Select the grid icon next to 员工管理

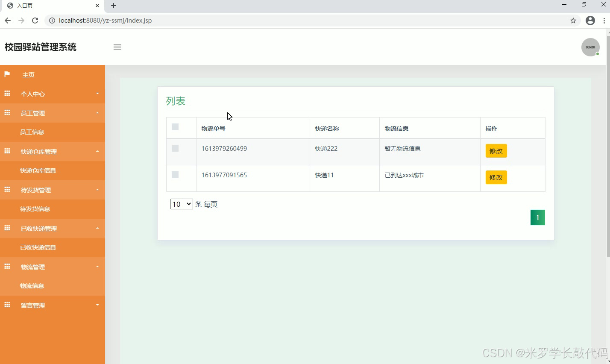[x=7, y=113]
